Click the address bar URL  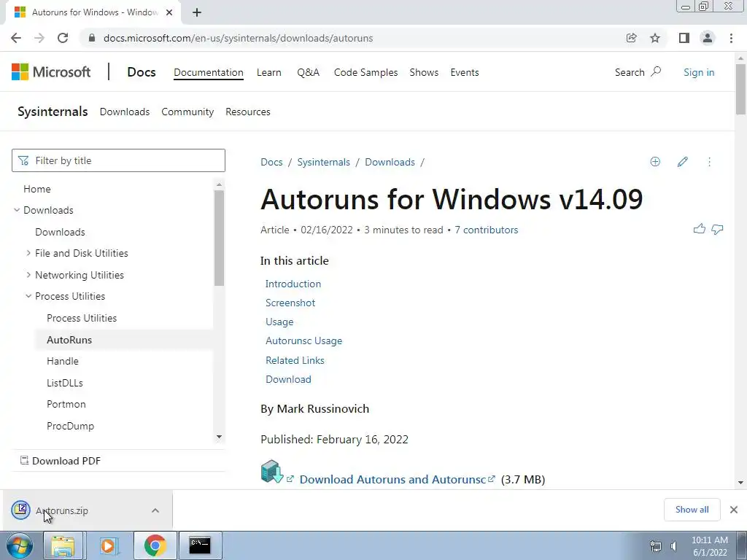[239, 38]
